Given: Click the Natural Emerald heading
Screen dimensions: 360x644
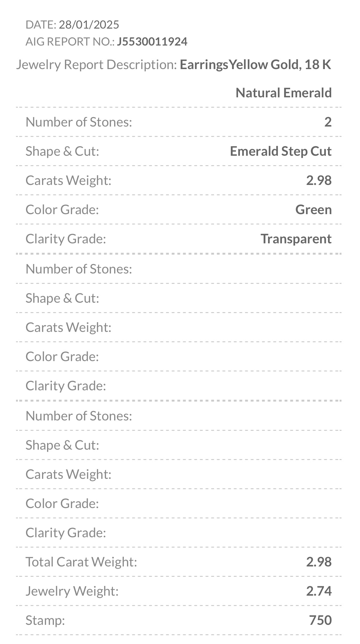Looking at the screenshot, I should point(283,93).
